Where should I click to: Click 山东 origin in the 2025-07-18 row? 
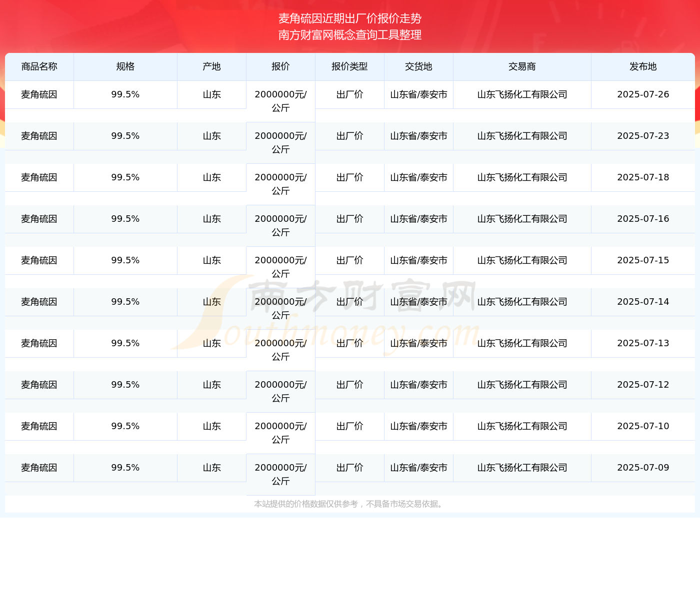tap(212, 177)
